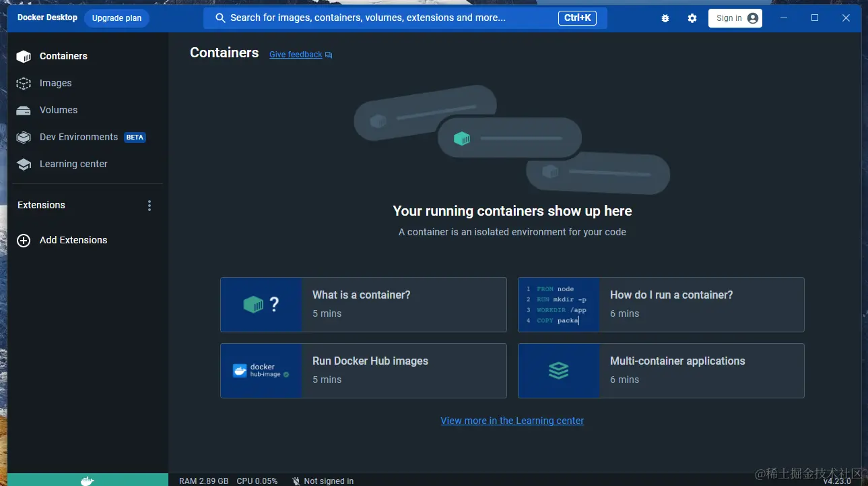Click the disconnected plug icon in status bar

(296, 481)
